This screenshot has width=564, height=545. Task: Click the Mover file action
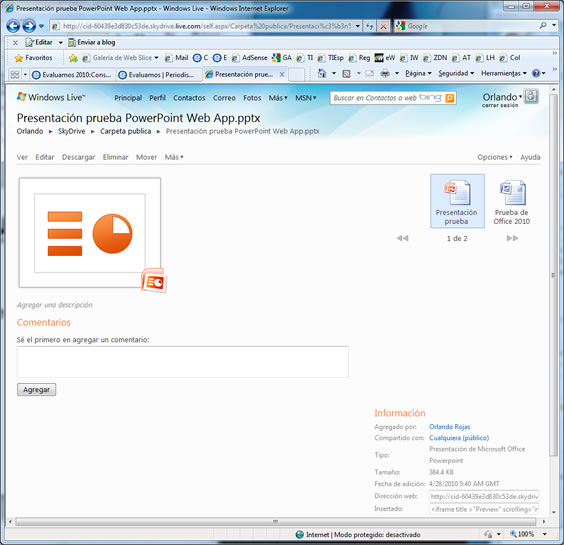(146, 157)
